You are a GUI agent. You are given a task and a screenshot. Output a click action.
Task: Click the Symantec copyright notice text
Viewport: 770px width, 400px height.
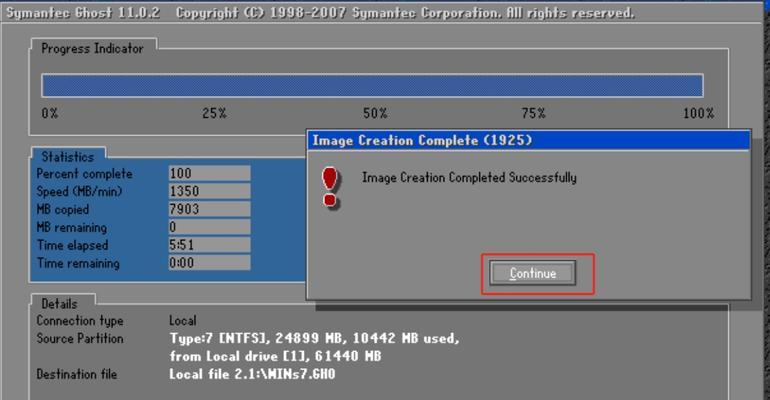pos(405,13)
